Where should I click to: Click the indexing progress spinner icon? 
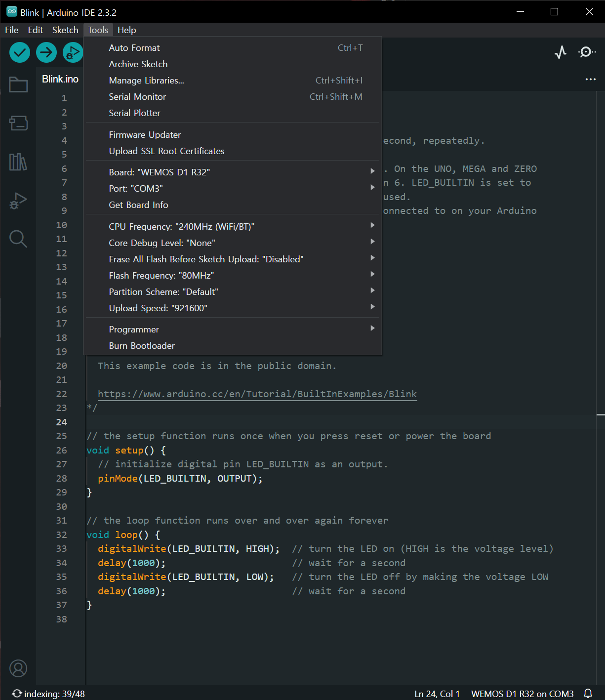point(17,694)
